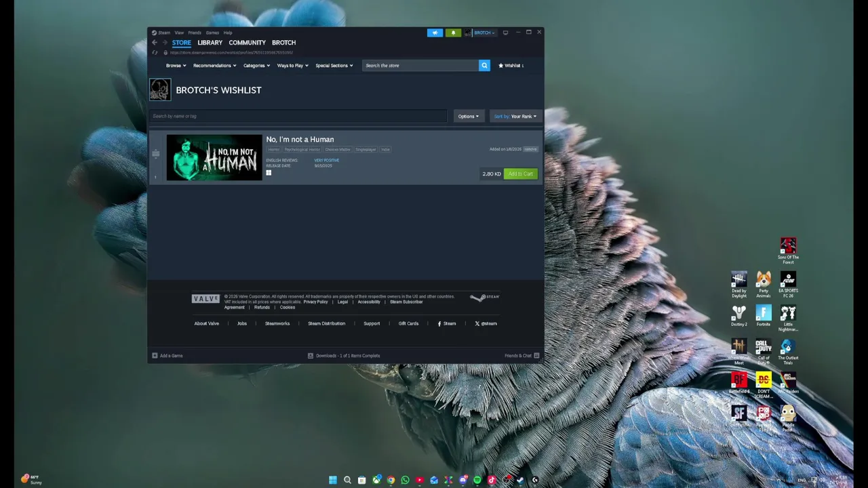
Task: Launch Peddle Paddi desktop shortcut
Action: pos(788,418)
